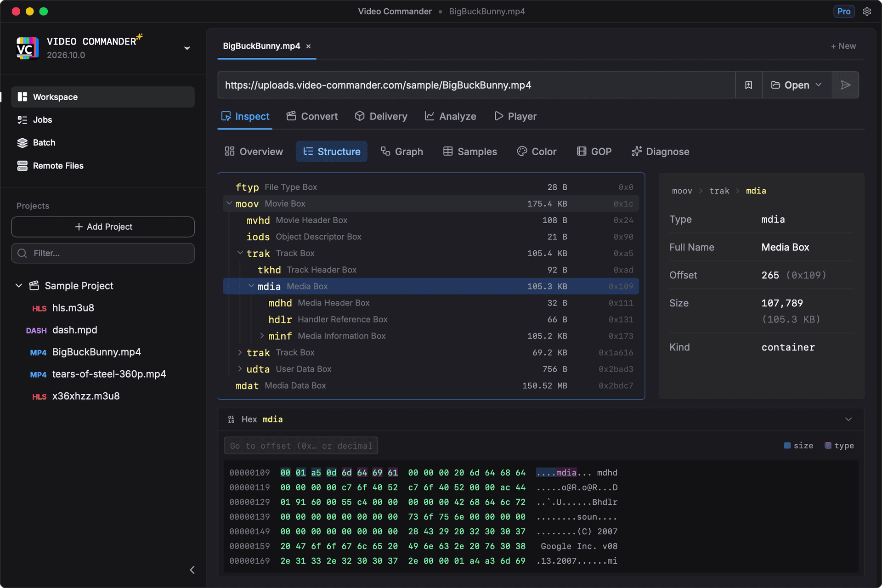The image size is (882, 588).
Task: Click trak in the breadcrumb
Action: pyautogui.click(x=719, y=191)
